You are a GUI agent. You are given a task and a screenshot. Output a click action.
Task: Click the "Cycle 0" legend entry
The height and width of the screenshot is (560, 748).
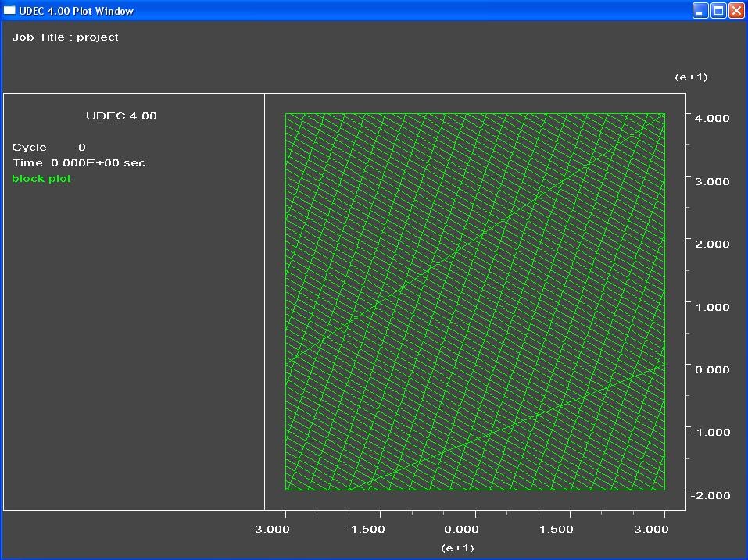[48, 148]
